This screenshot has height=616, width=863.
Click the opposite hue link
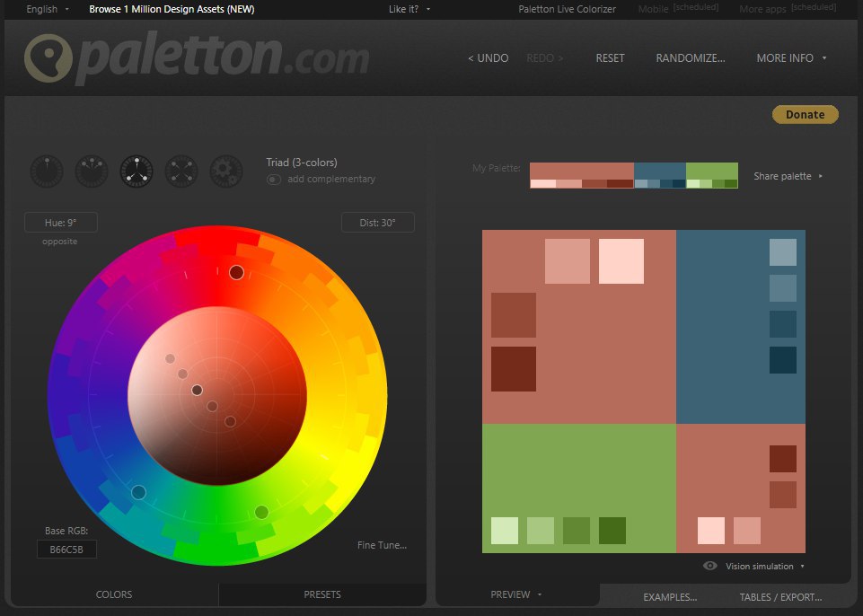(x=59, y=242)
